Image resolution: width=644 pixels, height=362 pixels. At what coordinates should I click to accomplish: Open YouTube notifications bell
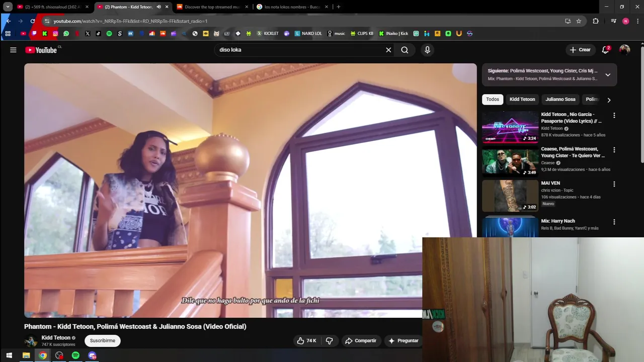click(x=606, y=50)
